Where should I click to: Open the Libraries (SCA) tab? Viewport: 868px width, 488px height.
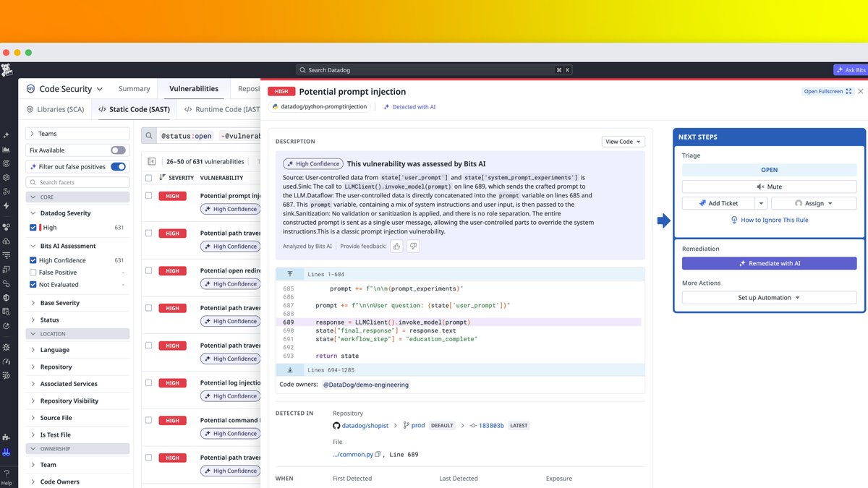[56, 110]
